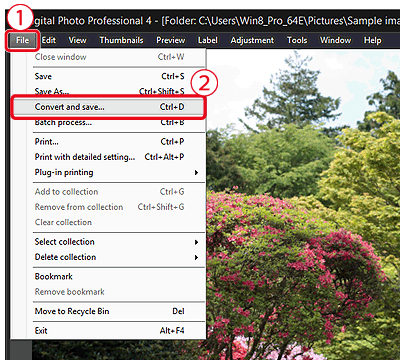
Task: Open the Tools menu
Action: [x=297, y=40]
